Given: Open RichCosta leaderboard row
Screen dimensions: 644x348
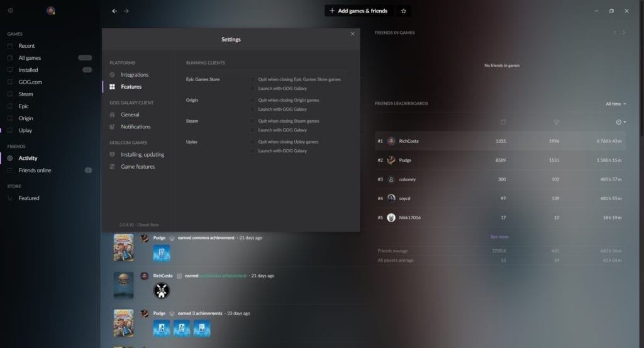Looking at the screenshot, I should coord(500,141).
